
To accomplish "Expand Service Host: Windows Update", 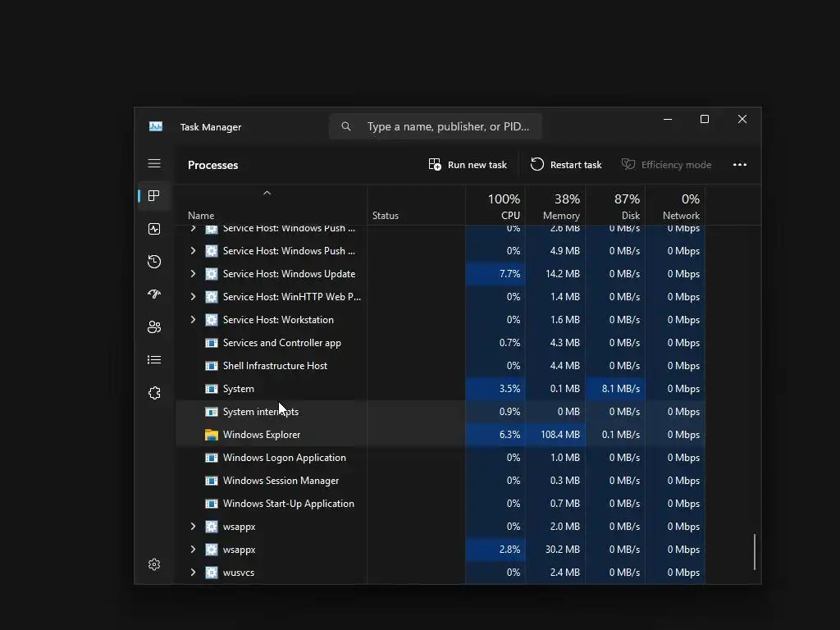I will coord(193,274).
